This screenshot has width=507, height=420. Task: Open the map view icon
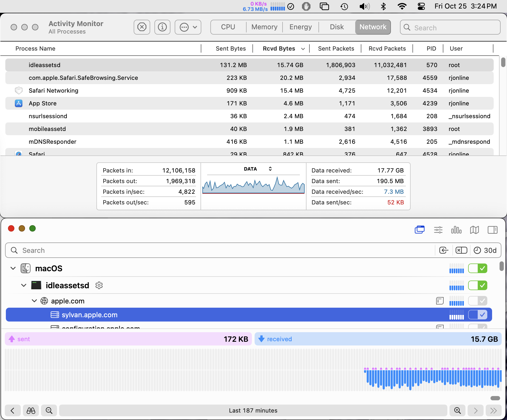pyautogui.click(x=474, y=230)
